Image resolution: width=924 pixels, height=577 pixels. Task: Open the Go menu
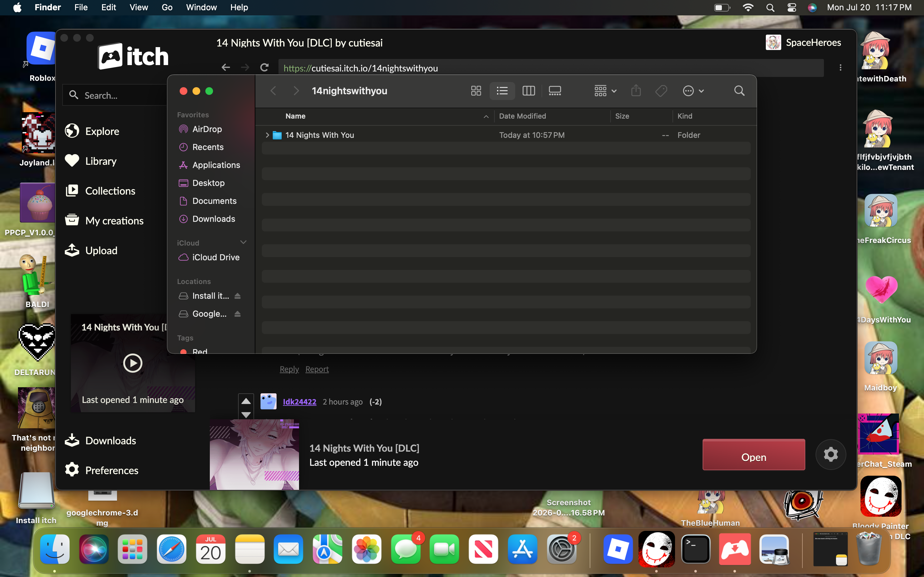point(167,7)
